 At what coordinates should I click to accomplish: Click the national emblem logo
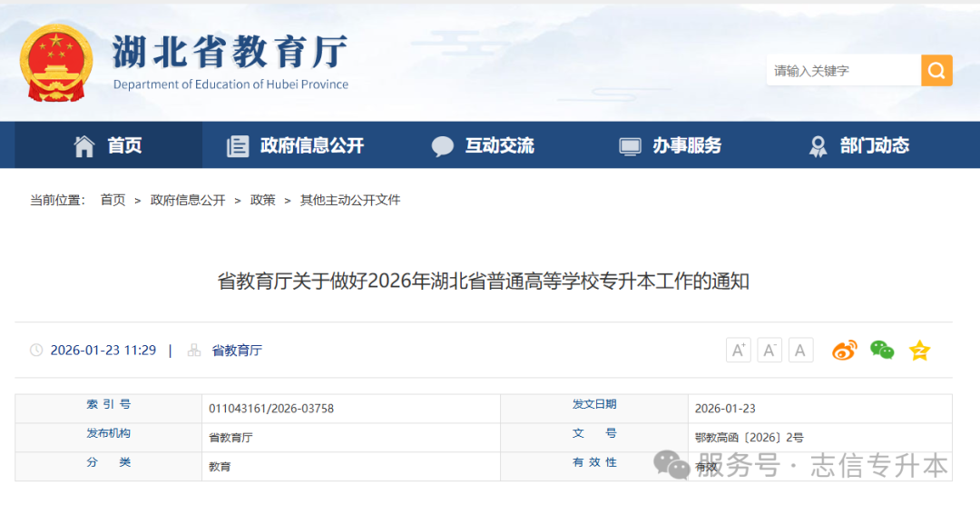point(56,62)
